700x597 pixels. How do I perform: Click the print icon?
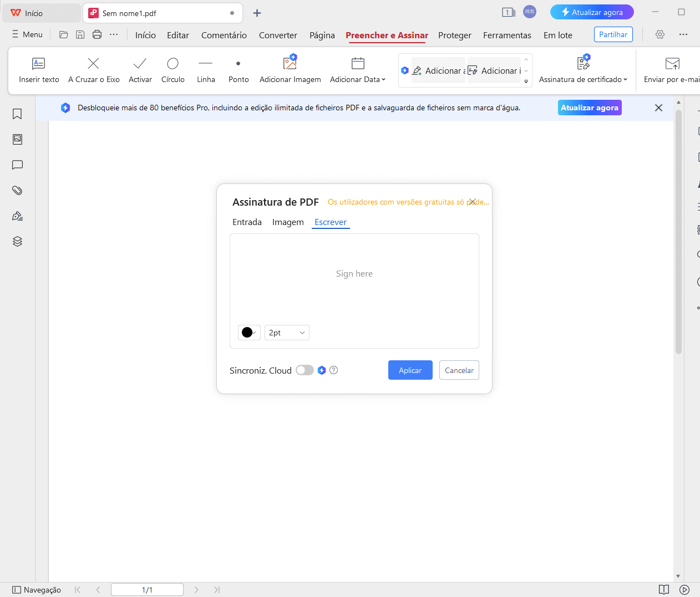coord(97,34)
